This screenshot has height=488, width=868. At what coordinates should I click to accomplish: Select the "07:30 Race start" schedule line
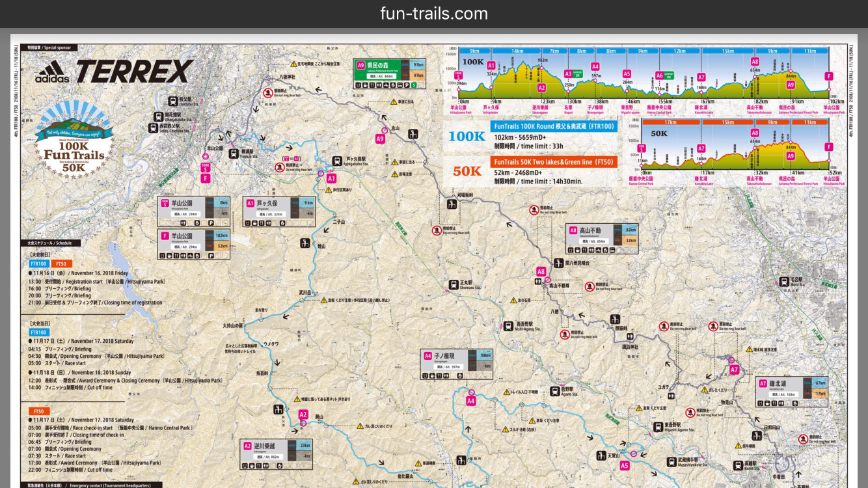[x=57, y=455]
